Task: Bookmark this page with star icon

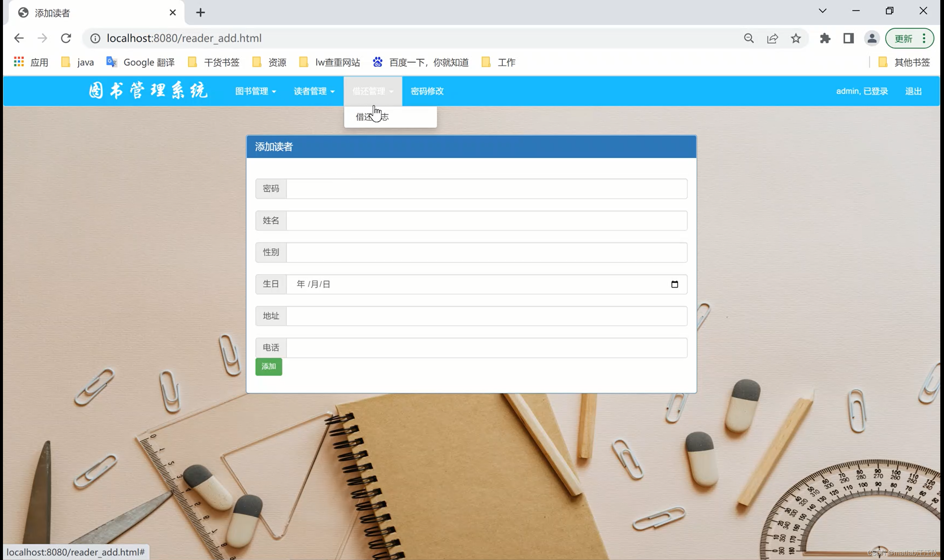Action: pos(796,38)
